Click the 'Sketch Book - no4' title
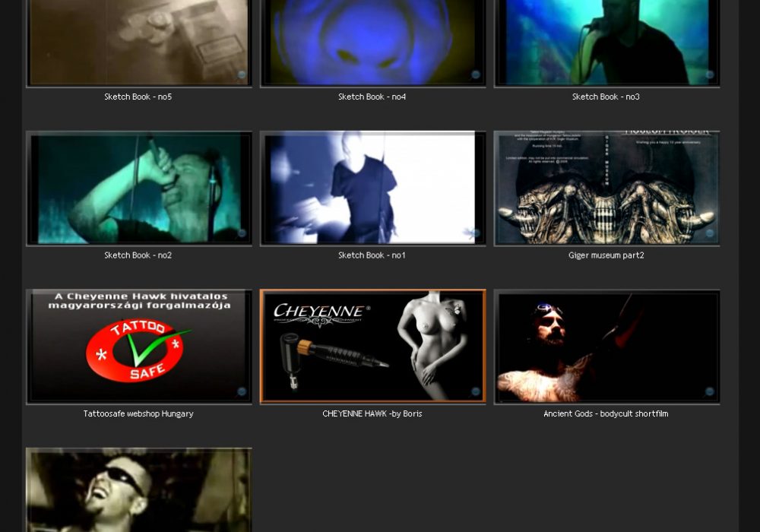 tap(372, 97)
